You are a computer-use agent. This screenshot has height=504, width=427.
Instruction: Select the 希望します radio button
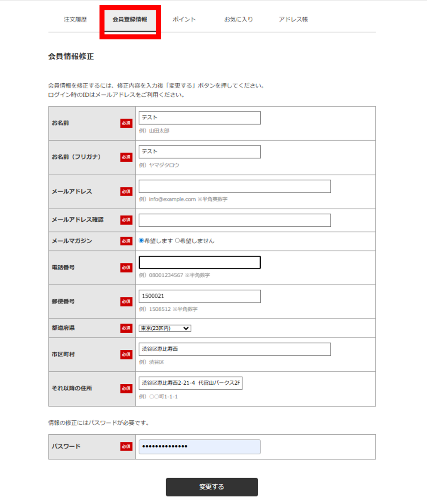click(142, 240)
